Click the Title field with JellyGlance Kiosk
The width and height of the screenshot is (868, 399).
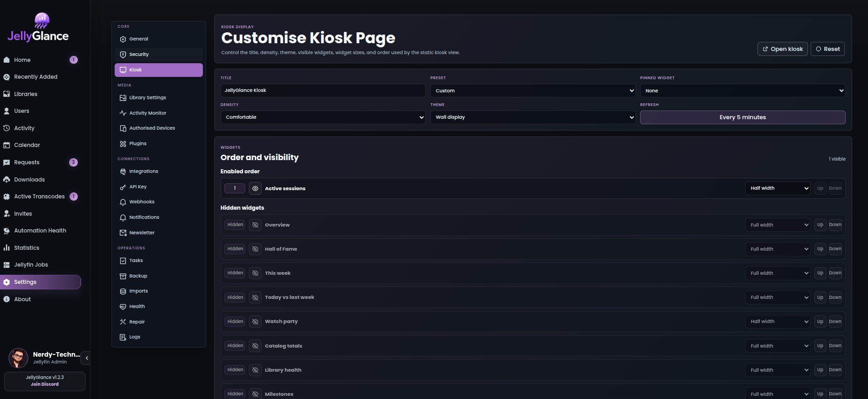click(x=323, y=91)
